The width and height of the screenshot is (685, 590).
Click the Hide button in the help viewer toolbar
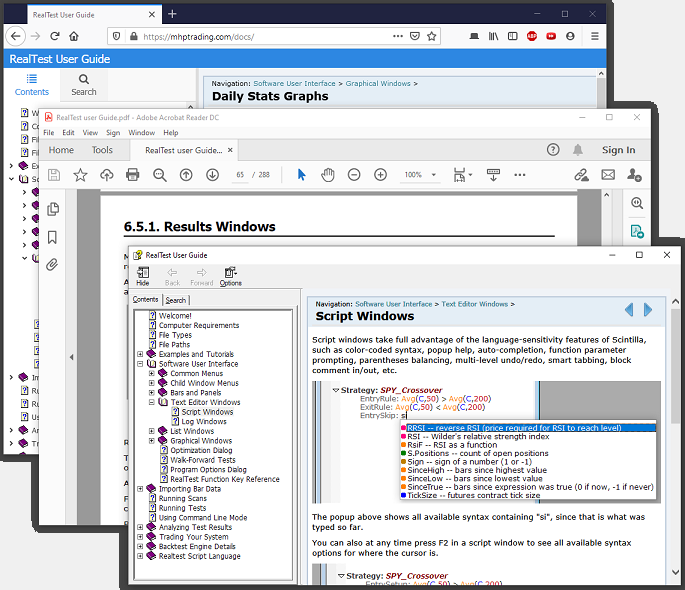click(x=142, y=276)
